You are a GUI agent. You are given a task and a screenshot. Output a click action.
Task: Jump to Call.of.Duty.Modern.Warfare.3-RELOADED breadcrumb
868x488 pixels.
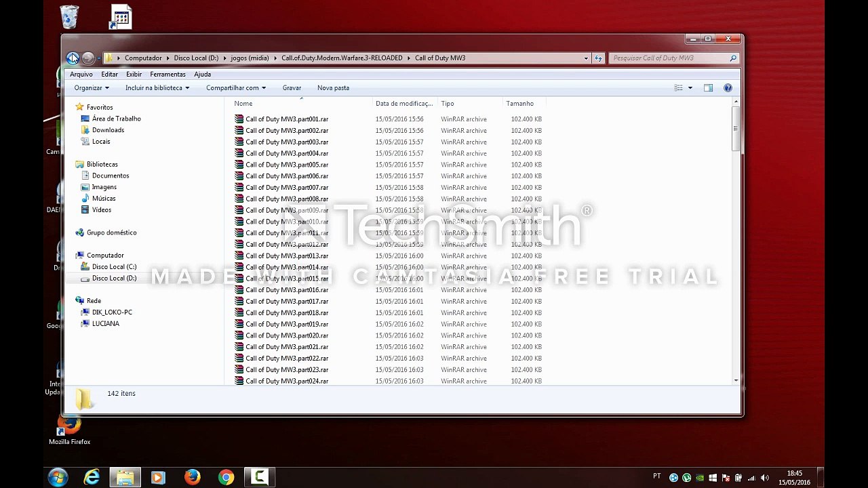click(x=342, y=58)
